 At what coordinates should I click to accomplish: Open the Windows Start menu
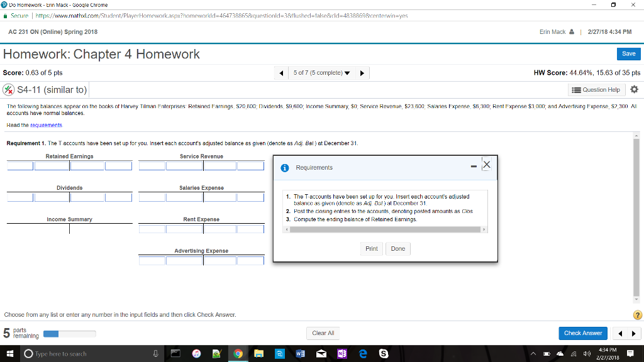[x=10, y=353]
